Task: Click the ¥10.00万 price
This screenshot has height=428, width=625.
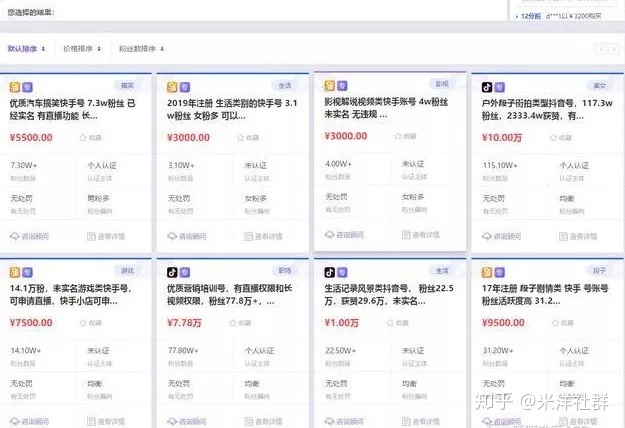Action: [x=502, y=138]
